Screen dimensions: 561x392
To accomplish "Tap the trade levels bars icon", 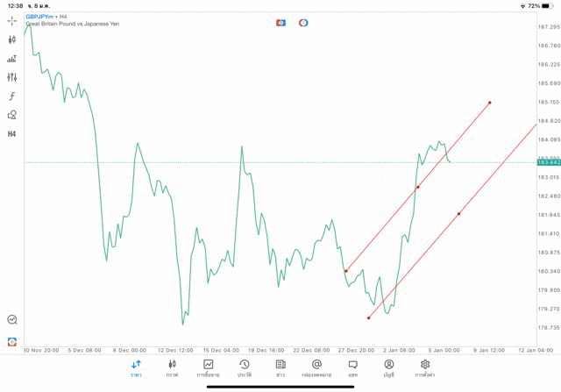I will pos(12,59).
